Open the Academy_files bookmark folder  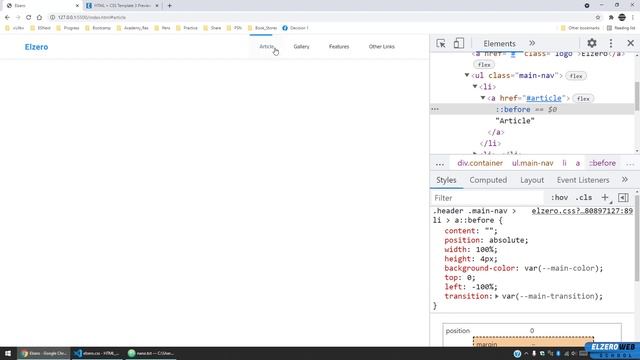pos(133,28)
